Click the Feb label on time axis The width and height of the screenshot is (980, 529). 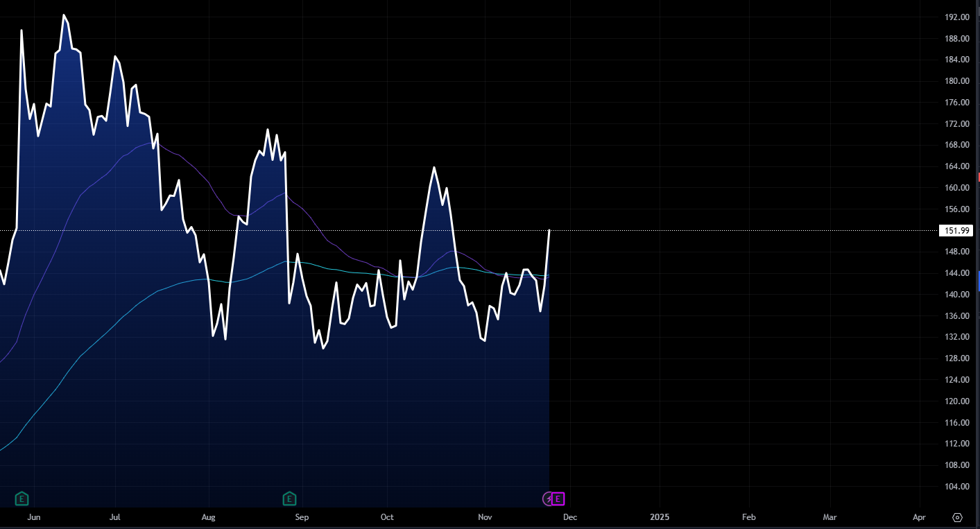[748, 517]
